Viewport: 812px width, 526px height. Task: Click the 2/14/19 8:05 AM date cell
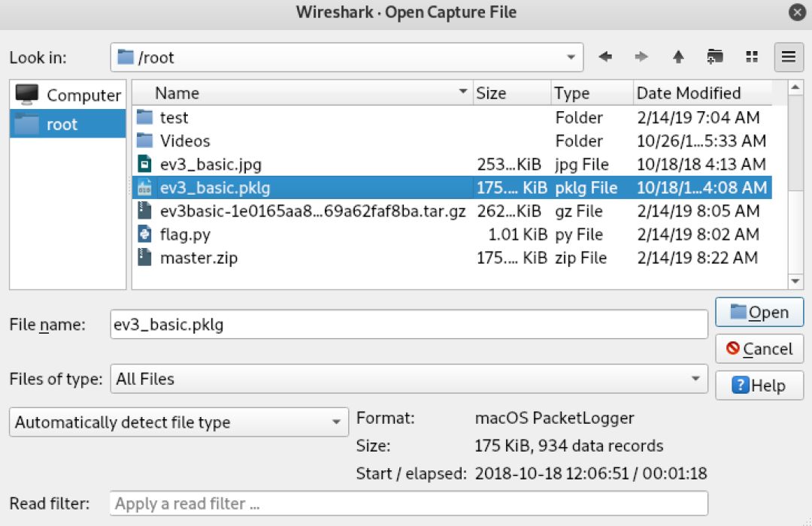point(698,210)
